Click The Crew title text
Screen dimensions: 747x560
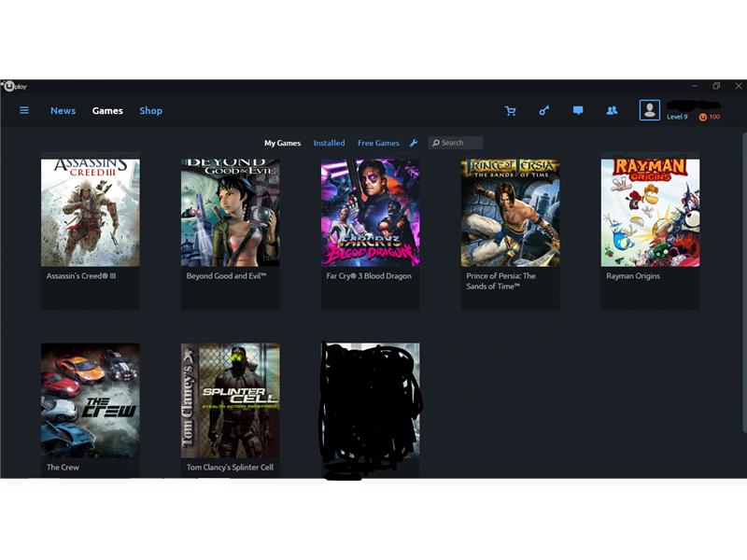pyautogui.click(x=63, y=468)
